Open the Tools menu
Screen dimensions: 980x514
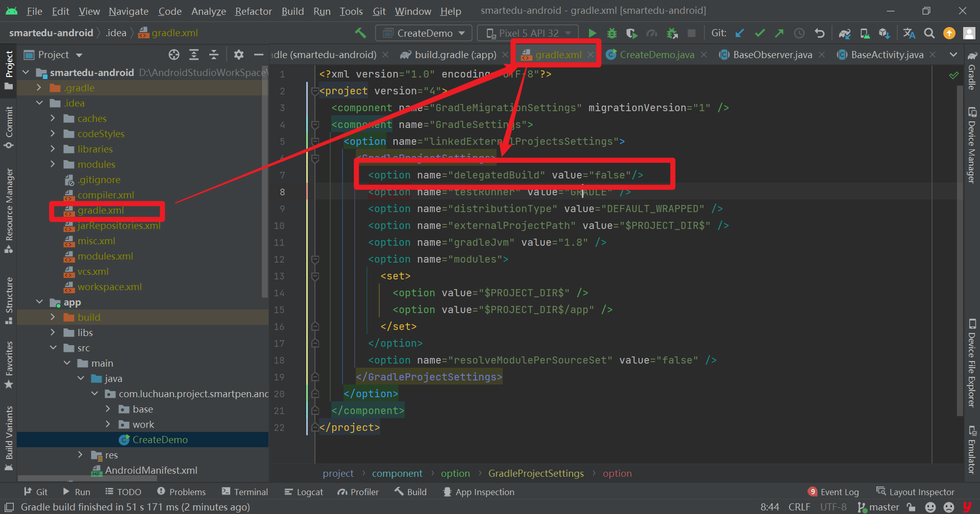351,11
